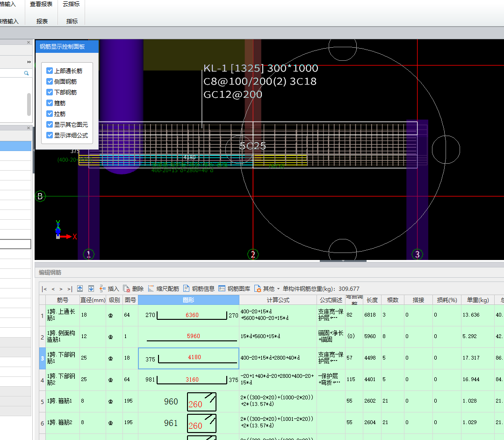Jump to last rebar record
Image resolution: width=504 pixels, height=440 pixels.
pyautogui.click(x=69, y=289)
